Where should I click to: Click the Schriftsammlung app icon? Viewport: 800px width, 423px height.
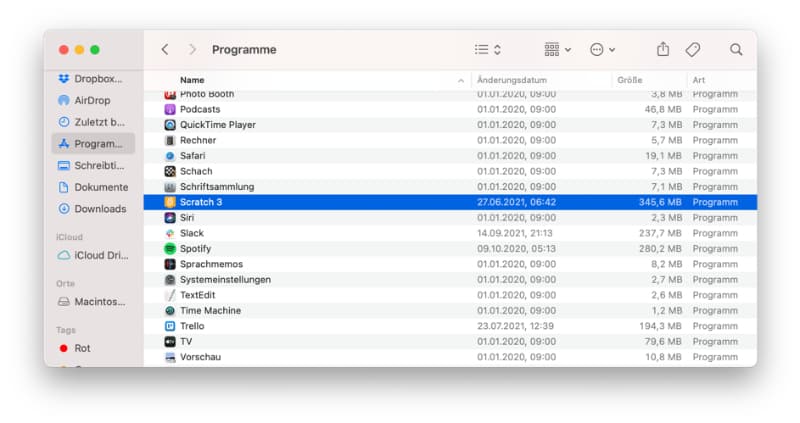(170, 187)
